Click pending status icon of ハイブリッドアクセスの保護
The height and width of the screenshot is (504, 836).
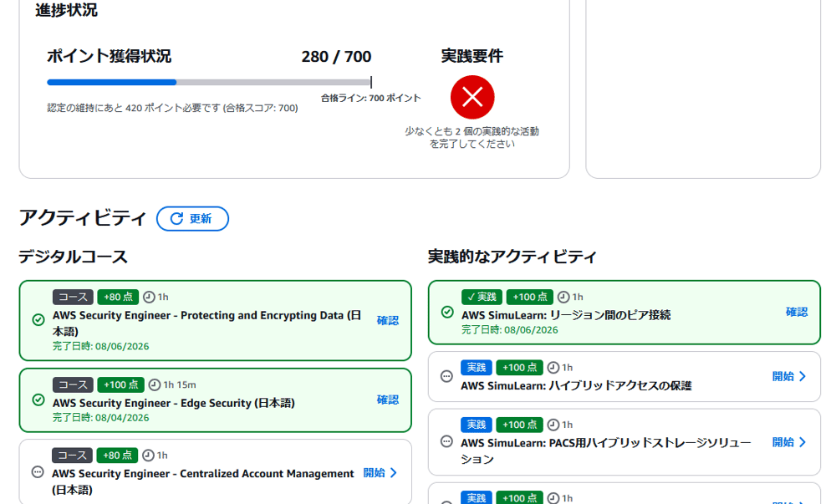click(446, 376)
